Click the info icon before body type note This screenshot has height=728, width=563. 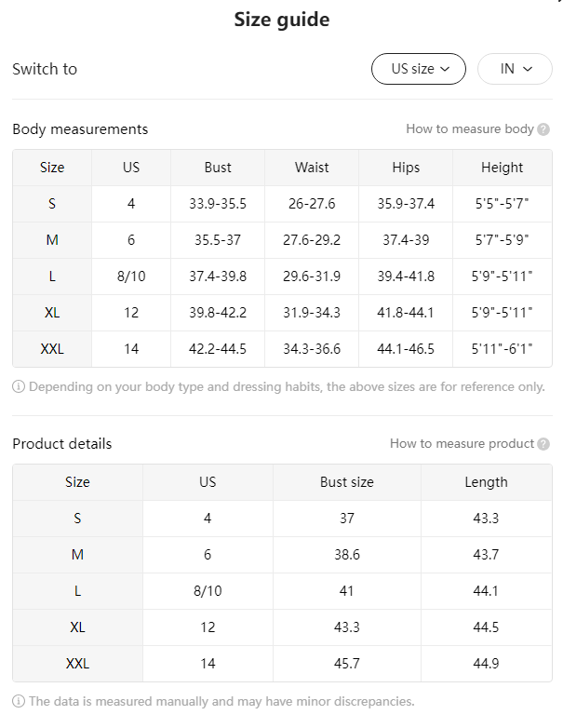point(18,386)
